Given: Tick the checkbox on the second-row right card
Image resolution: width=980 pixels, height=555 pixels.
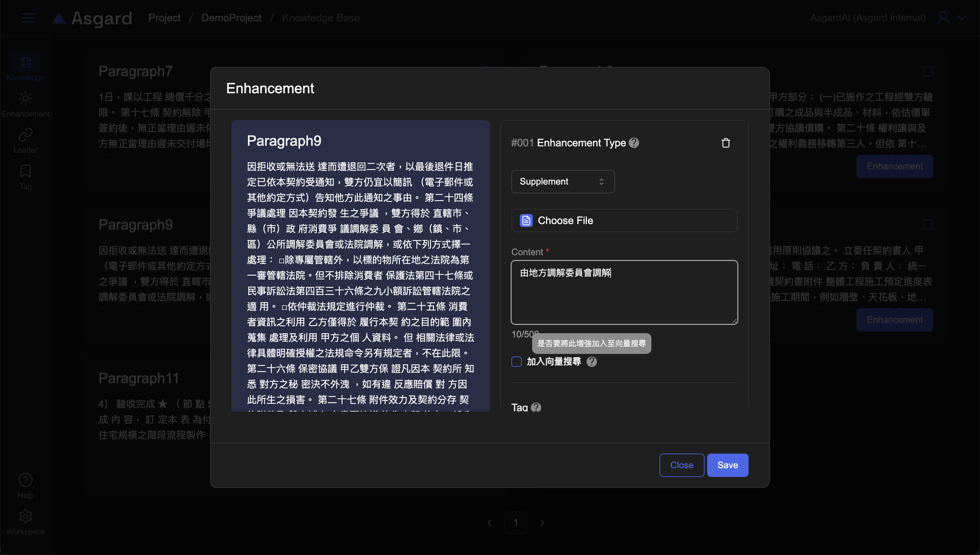Looking at the screenshot, I should click(x=928, y=224).
